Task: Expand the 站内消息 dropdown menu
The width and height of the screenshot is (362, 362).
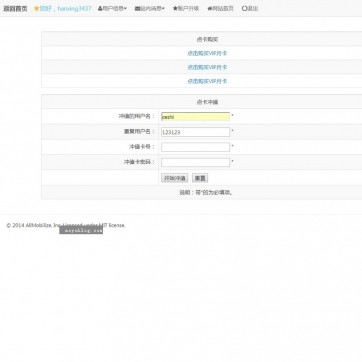Action: (x=150, y=9)
